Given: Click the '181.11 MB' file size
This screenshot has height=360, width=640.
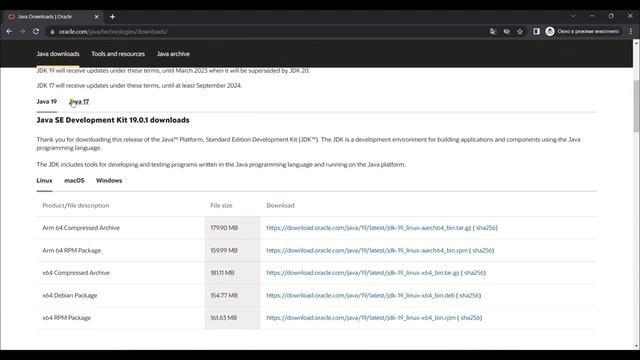Looking at the screenshot, I should (222, 273).
